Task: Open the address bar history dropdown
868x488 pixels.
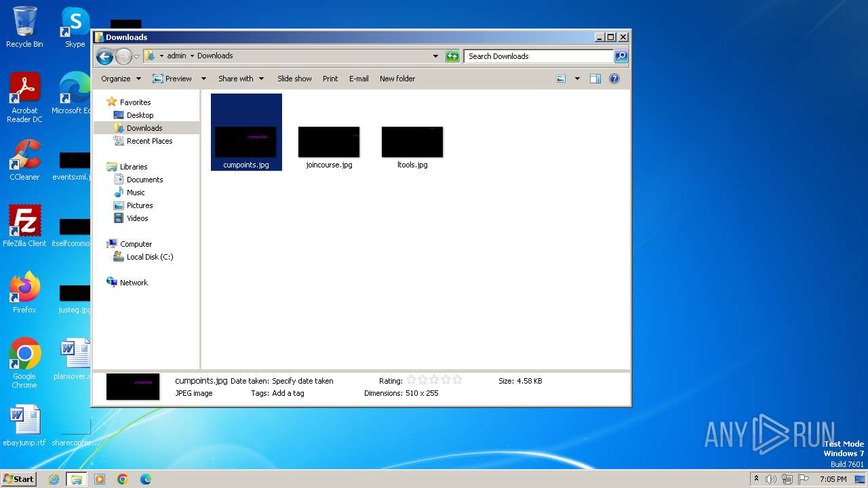Action: point(435,56)
